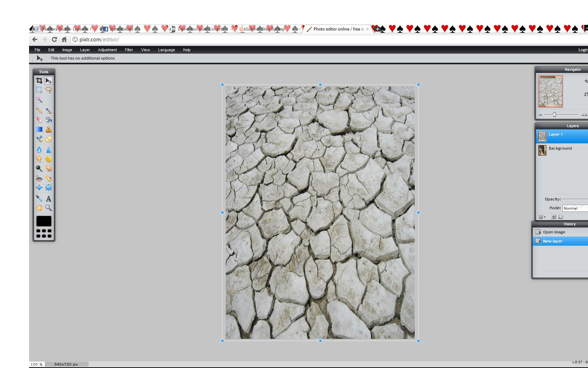This screenshot has height=368, width=588.
Task: Switch to the Instructables browser tab
Action: (x=133, y=29)
